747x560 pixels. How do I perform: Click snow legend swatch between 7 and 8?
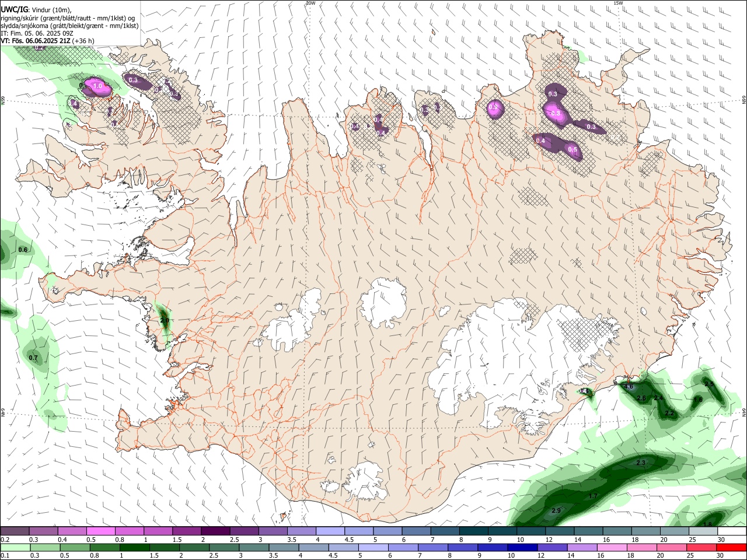click(x=445, y=531)
